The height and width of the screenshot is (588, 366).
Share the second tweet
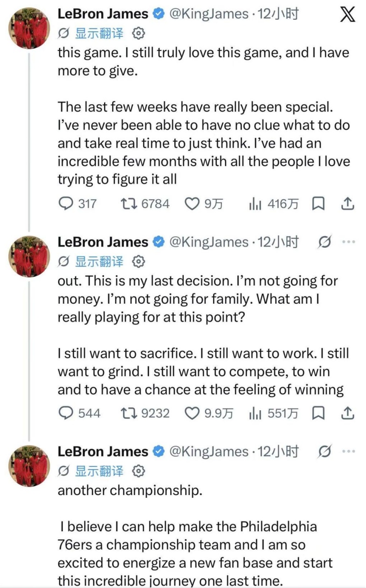click(348, 413)
